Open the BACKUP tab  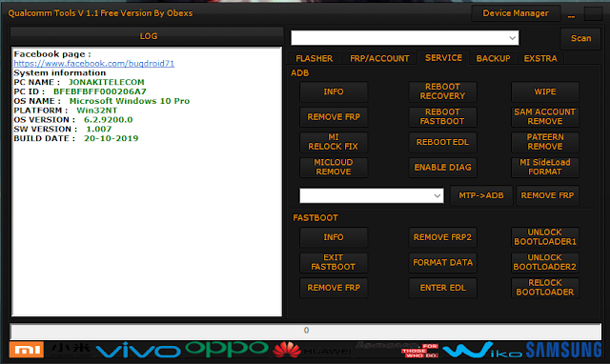[x=493, y=58]
